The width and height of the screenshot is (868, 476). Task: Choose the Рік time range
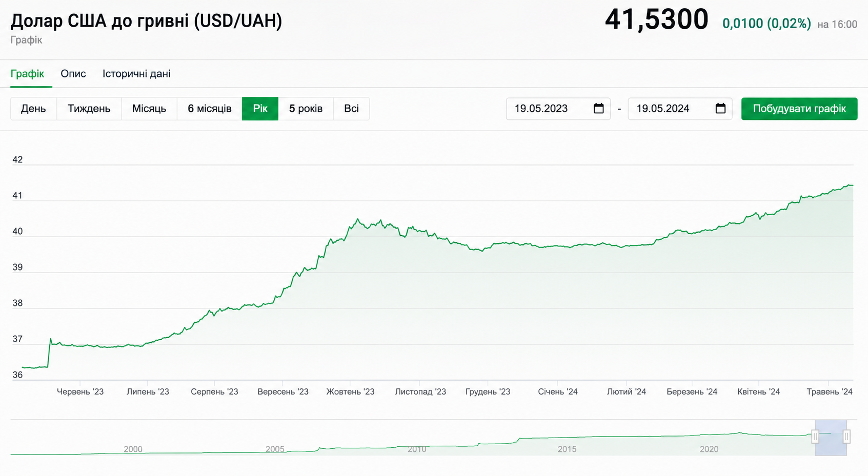tap(260, 109)
